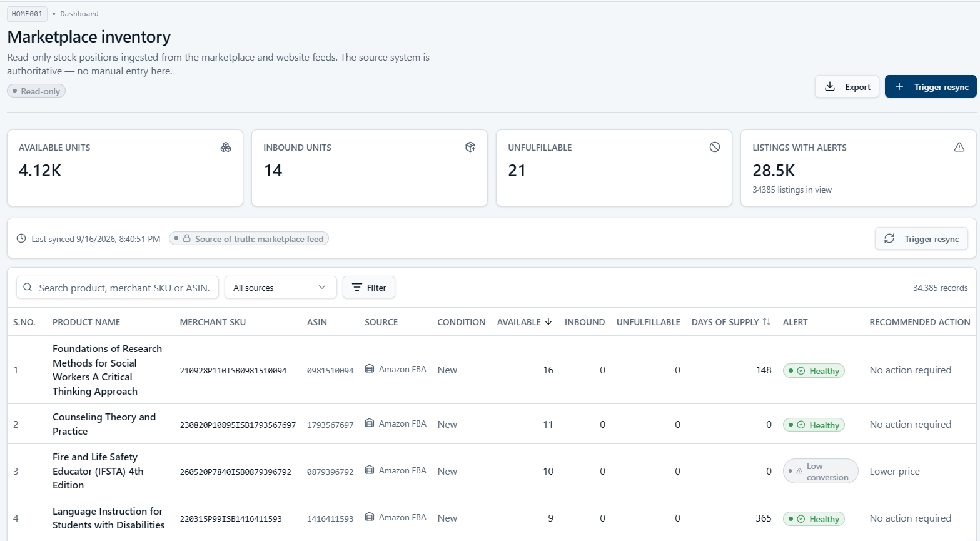Click the Days of Supply sort arrows

(x=767, y=321)
